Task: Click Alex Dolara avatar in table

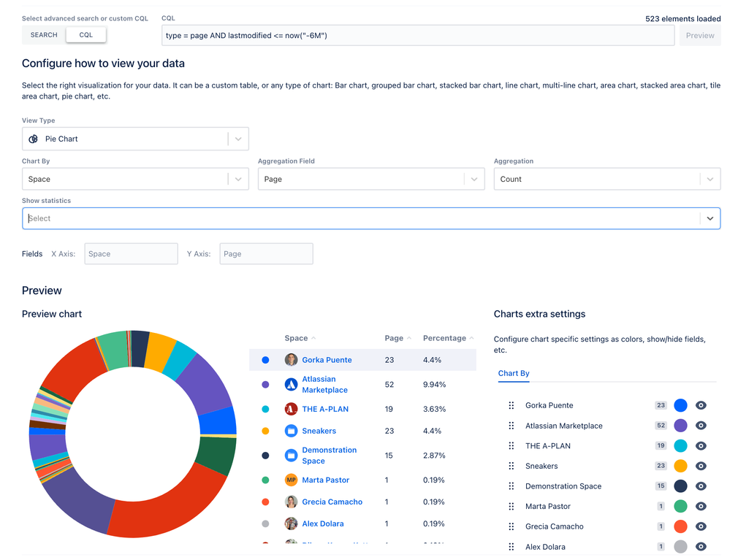Action: [291, 523]
